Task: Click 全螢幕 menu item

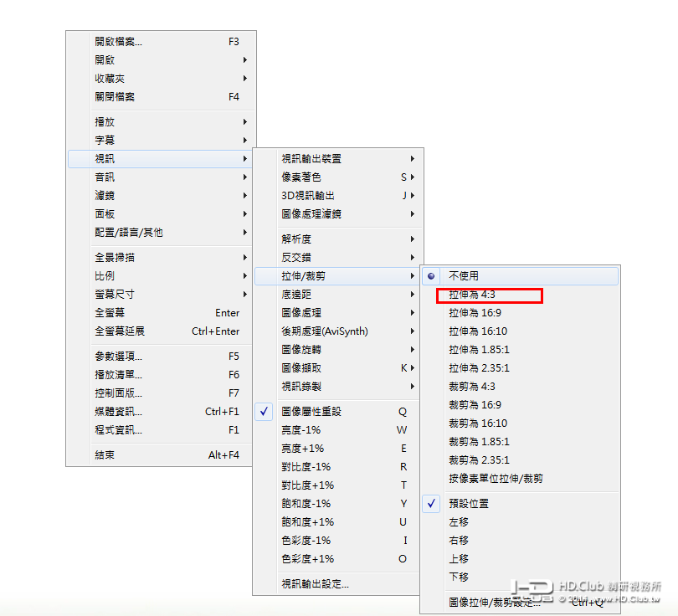Action: coord(160,313)
